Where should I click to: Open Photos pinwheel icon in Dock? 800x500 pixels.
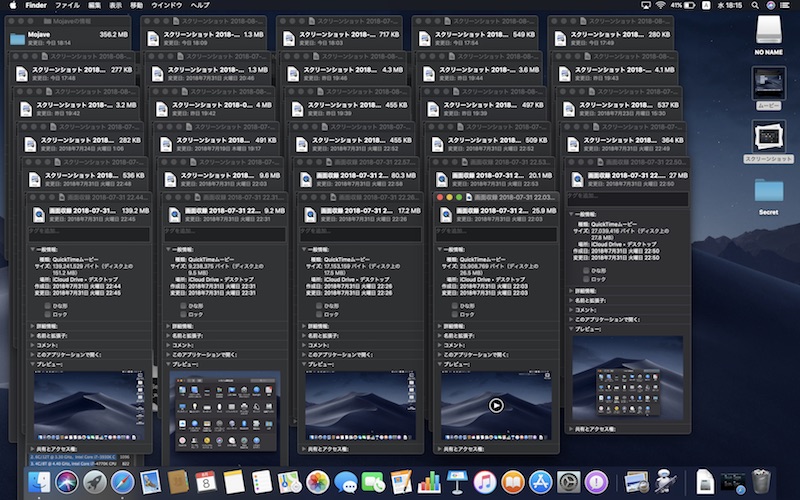[317, 482]
